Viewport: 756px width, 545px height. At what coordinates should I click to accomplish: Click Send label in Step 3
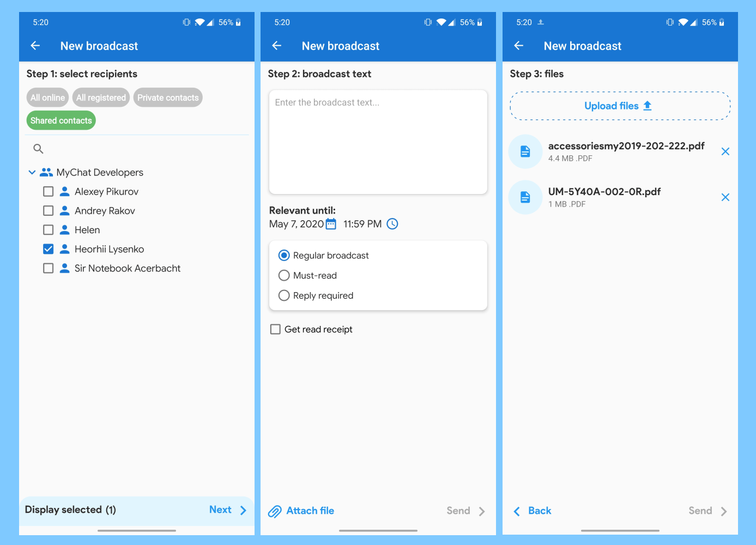pos(700,511)
